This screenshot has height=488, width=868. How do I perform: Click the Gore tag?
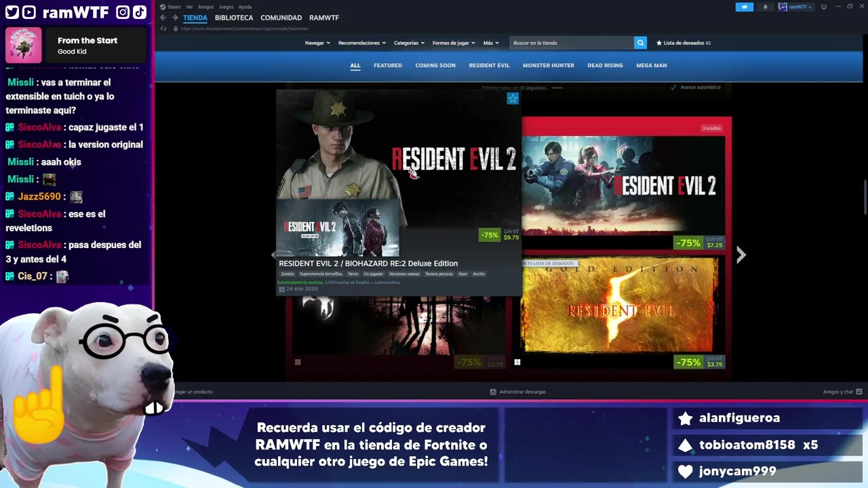462,274
